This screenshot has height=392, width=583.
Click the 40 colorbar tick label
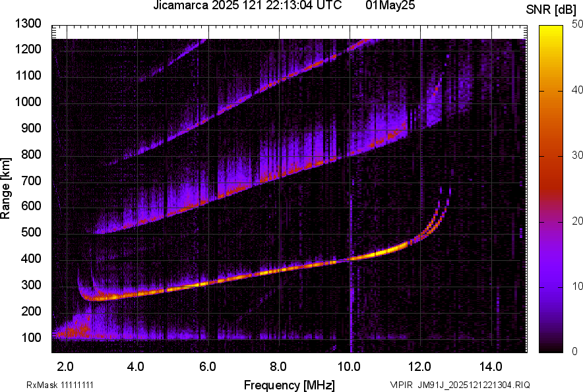point(578,90)
